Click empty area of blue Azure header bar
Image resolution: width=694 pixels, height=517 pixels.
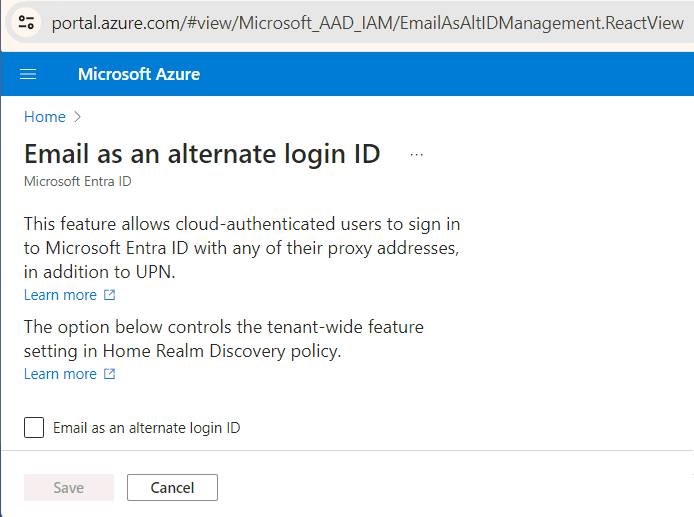tap(443, 74)
